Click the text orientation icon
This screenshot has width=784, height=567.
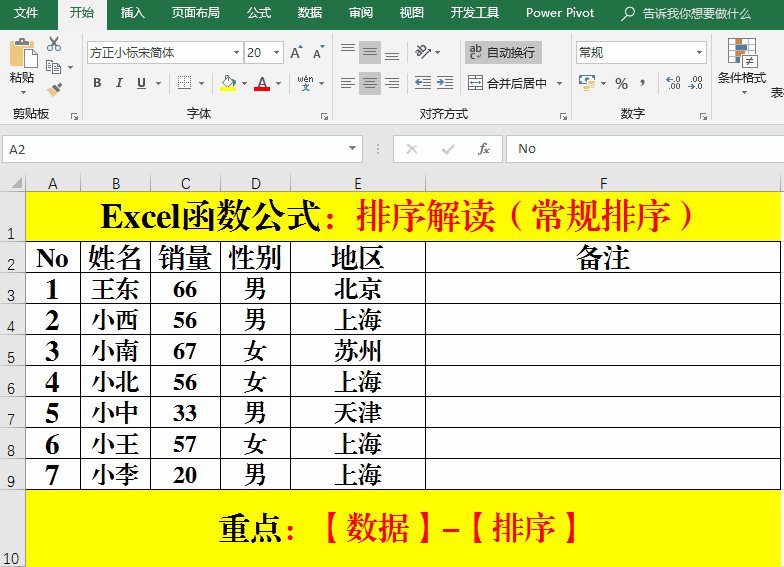(x=423, y=52)
